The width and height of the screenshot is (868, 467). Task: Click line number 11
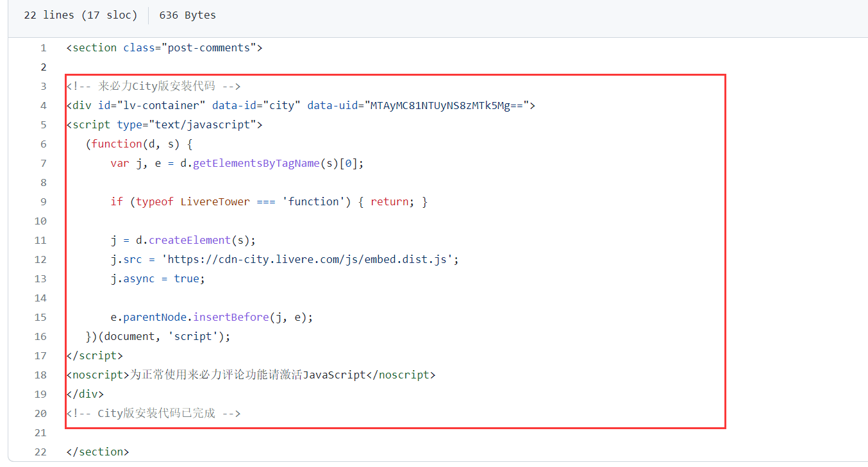pyautogui.click(x=41, y=240)
